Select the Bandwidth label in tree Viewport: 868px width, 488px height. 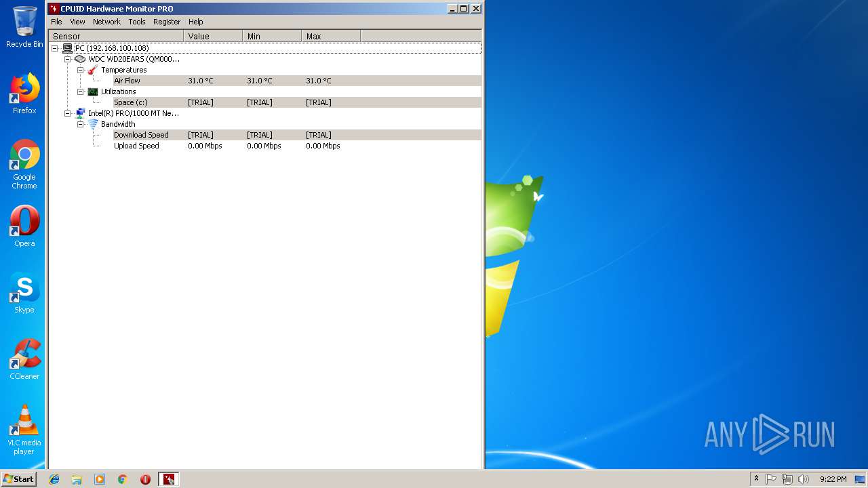pos(118,124)
